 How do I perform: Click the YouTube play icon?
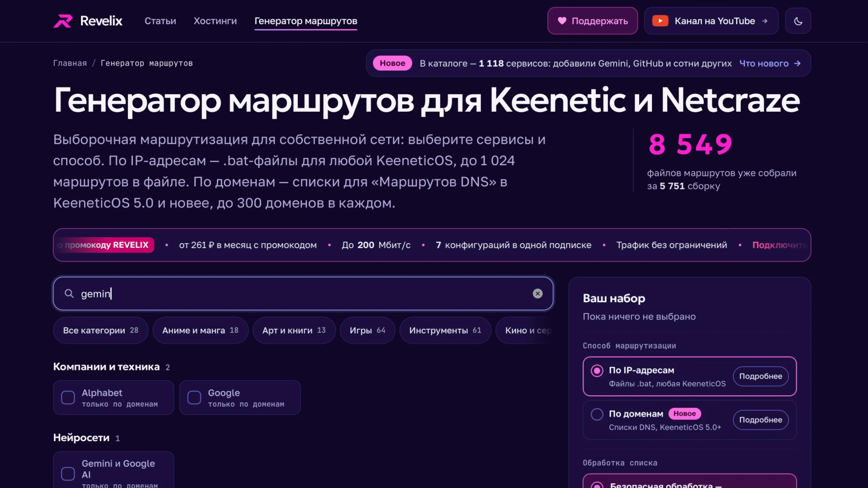[x=660, y=21]
